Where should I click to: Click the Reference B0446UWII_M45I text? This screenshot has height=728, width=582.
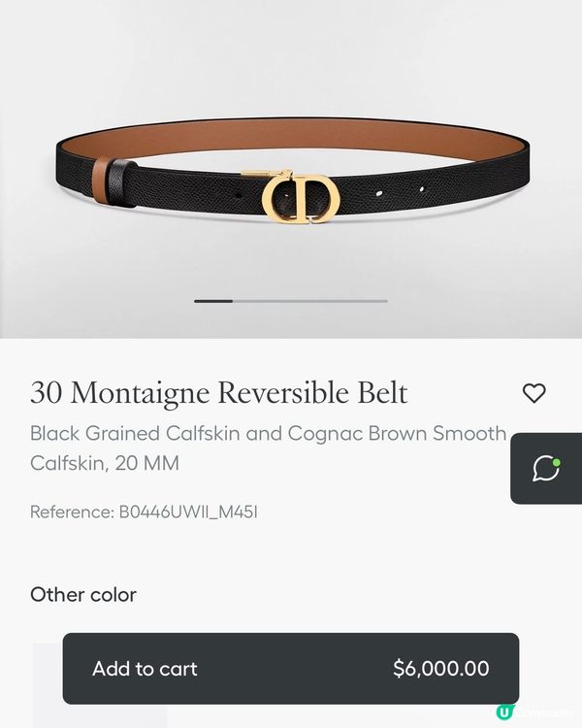(144, 513)
